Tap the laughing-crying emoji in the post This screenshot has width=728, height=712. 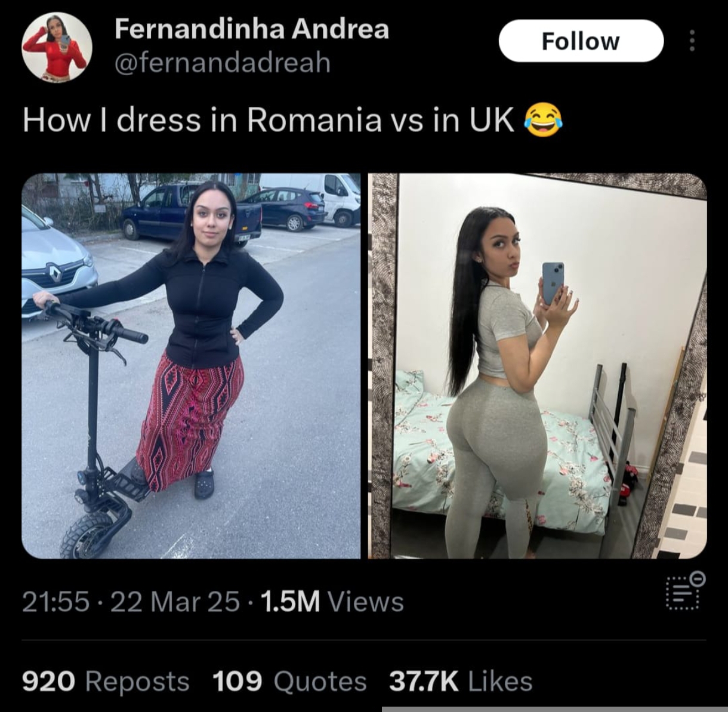tap(543, 120)
